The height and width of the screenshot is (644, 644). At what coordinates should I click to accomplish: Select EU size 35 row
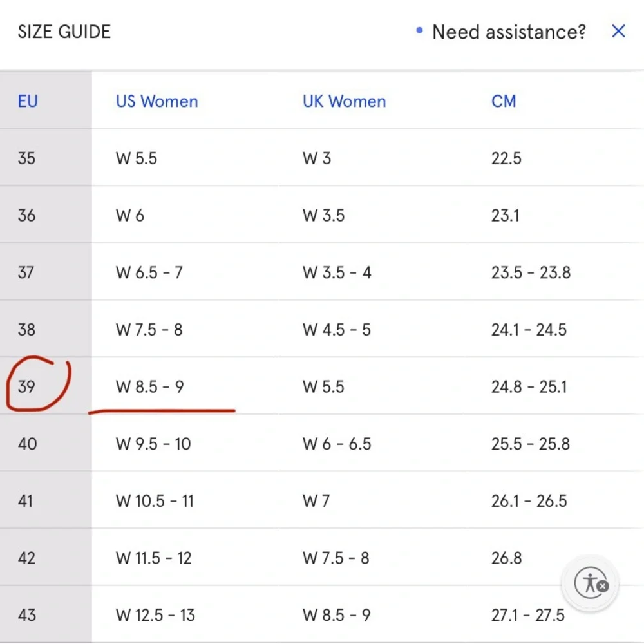tap(27, 158)
